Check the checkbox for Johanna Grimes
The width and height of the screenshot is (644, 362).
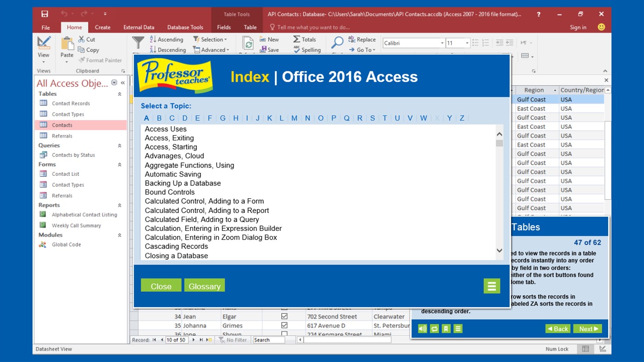coord(284,325)
